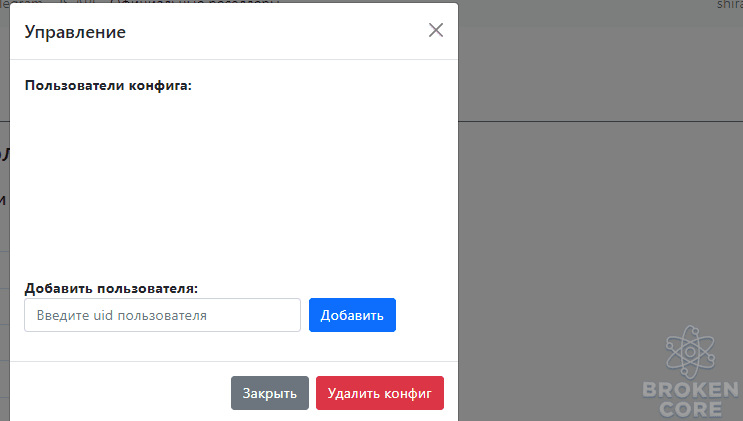This screenshot has height=421, width=743.
Task: Click the red Удалить конфиг button
Action: coord(380,393)
